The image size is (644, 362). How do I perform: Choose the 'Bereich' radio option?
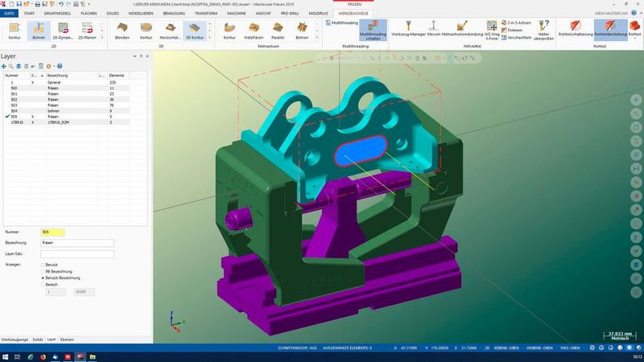pyautogui.click(x=43, y=285)
